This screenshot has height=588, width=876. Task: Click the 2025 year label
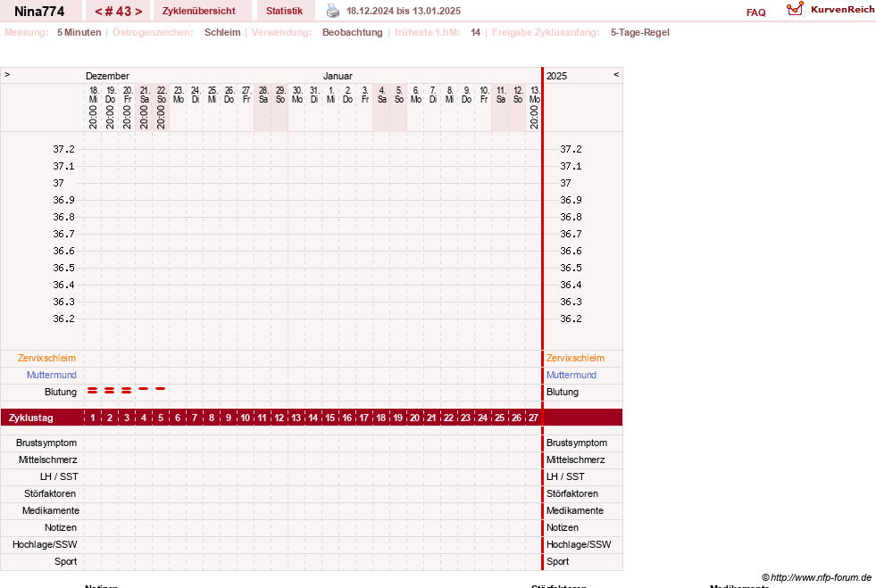pyautogui.click(x=556, y=76)
